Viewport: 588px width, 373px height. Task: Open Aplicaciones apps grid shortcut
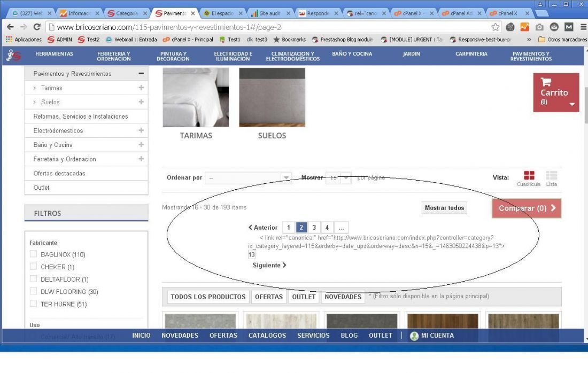coord(24,40)
